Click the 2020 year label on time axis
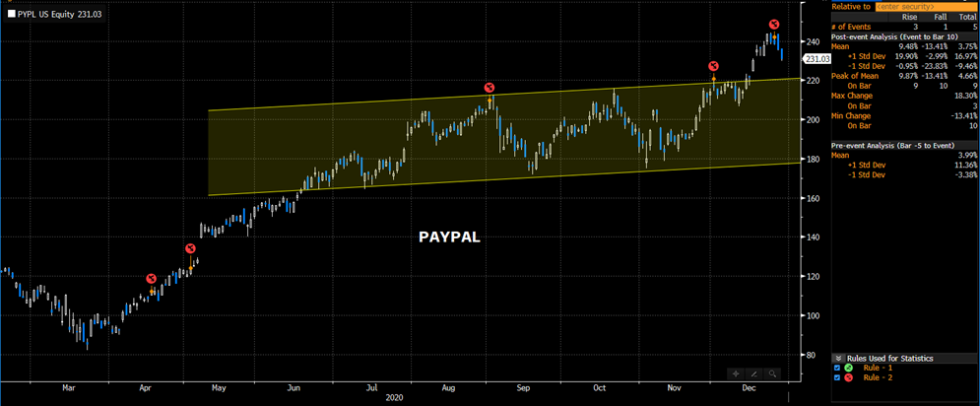Image resolution: width=980 pixels, height=406 pixels. (x=394, y=397)
